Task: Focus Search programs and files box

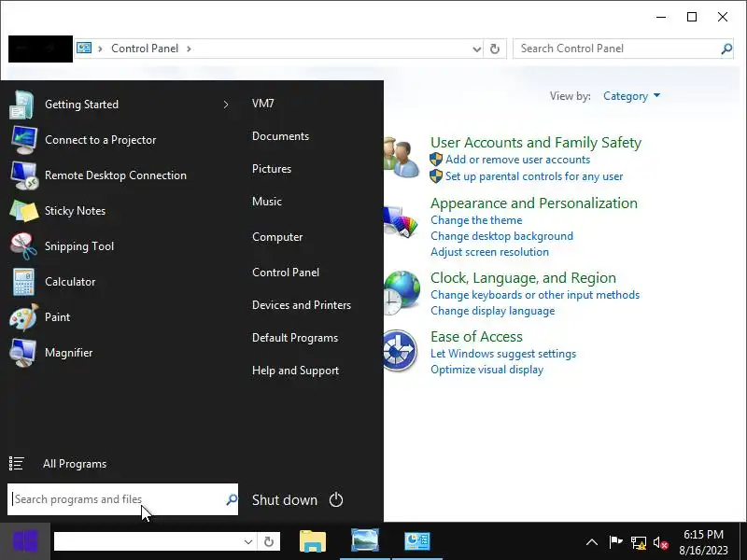Action: [122, 499]
